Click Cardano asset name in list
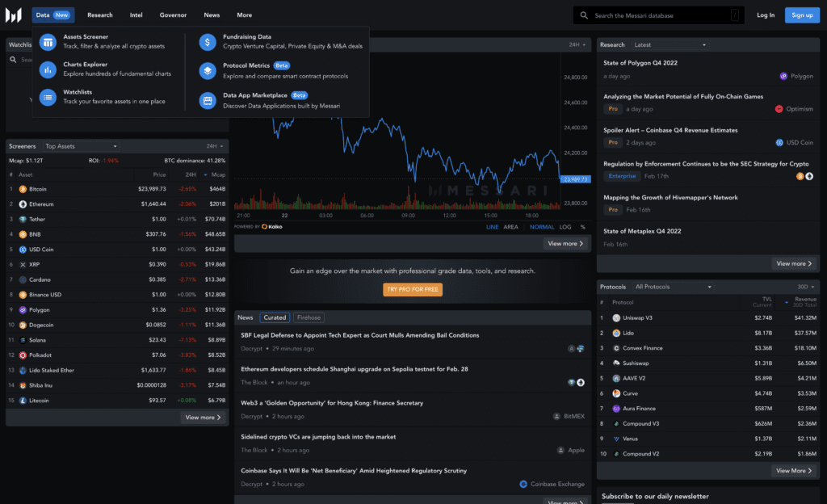 point(40,280)
